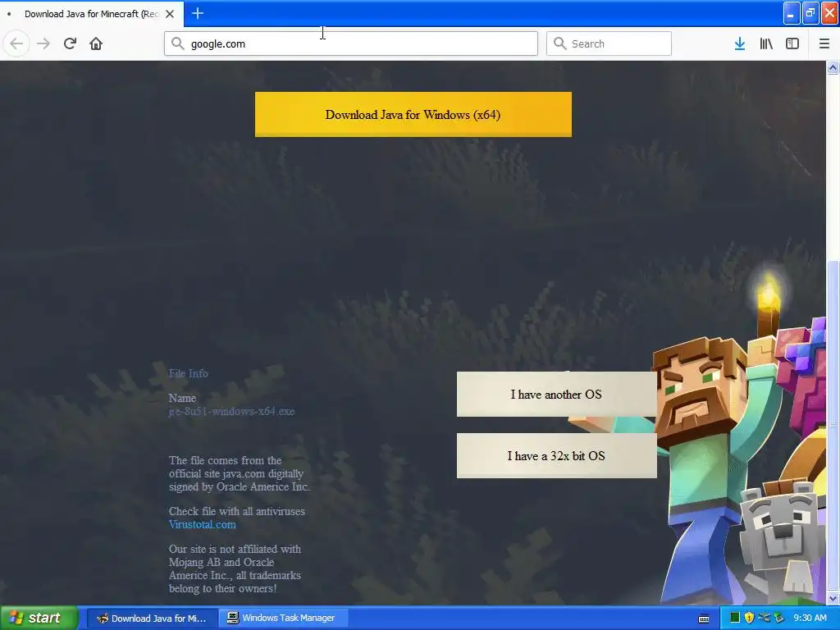The image size is (840, 630).
Task: Click the File Info heading text
Action: pyautogui.click(x=188, y=373)
